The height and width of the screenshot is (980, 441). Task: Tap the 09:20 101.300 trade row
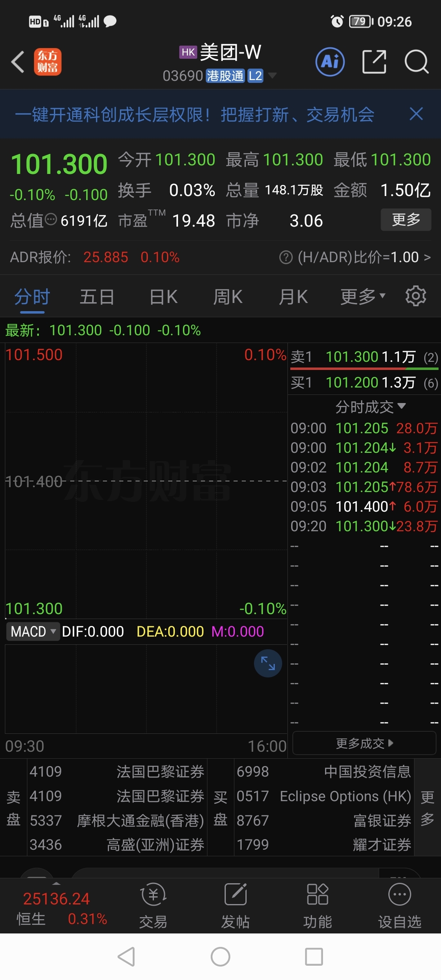[x=364, y=526]
